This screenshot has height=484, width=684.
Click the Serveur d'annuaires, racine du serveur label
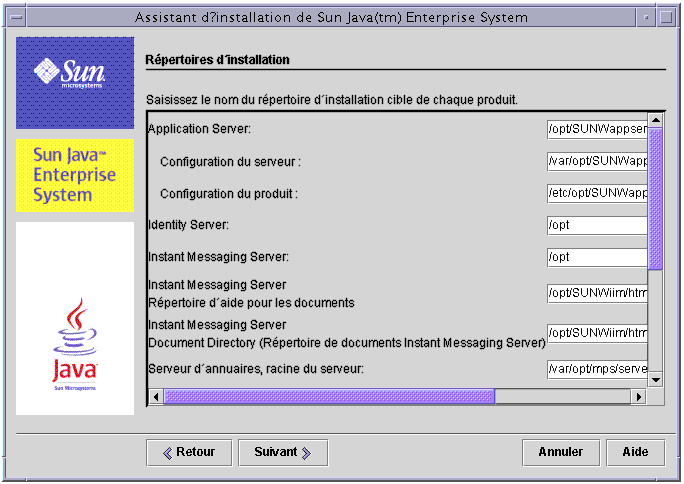point(256,369)
